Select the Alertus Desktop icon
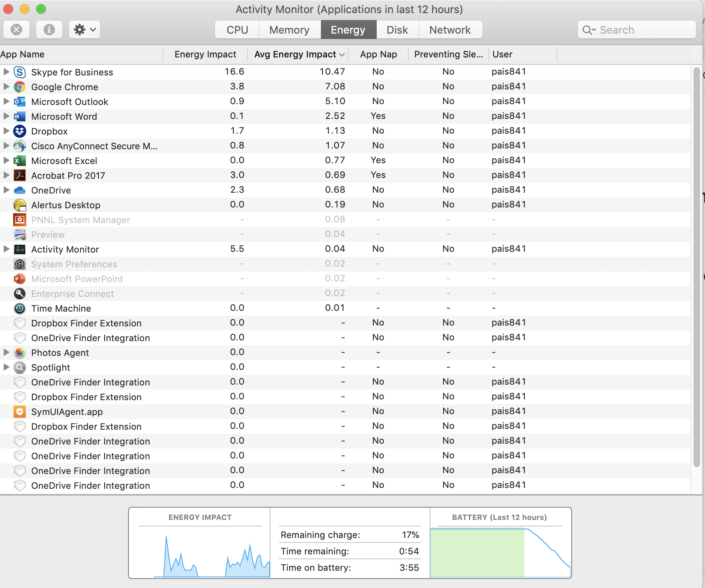This screenshot has width=705, height=588. [x=20, y=205]
